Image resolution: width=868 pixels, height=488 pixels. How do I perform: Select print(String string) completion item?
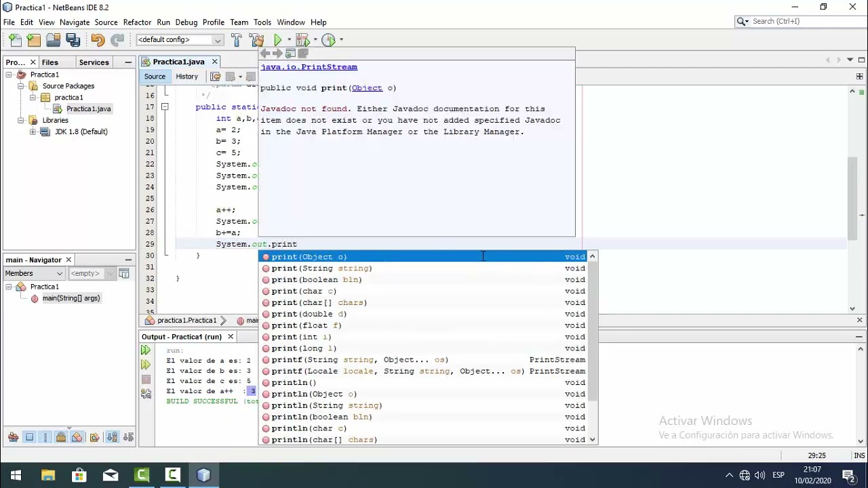click(424, 268)
